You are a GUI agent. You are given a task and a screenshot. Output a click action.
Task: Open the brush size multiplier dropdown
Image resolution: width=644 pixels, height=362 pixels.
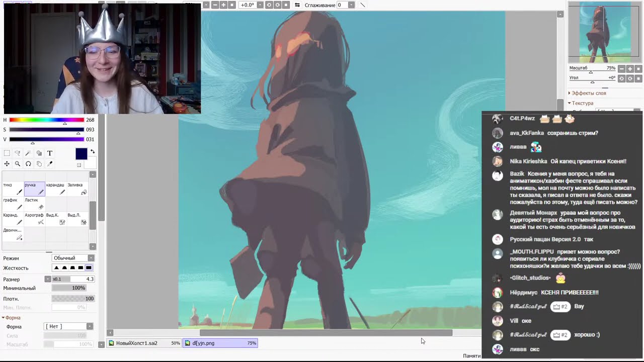tap(48, 279)
